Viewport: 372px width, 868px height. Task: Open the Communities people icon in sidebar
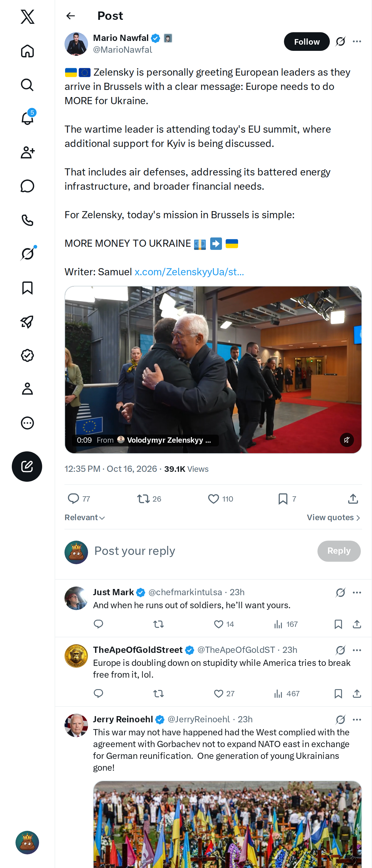(x=27, y=152)
